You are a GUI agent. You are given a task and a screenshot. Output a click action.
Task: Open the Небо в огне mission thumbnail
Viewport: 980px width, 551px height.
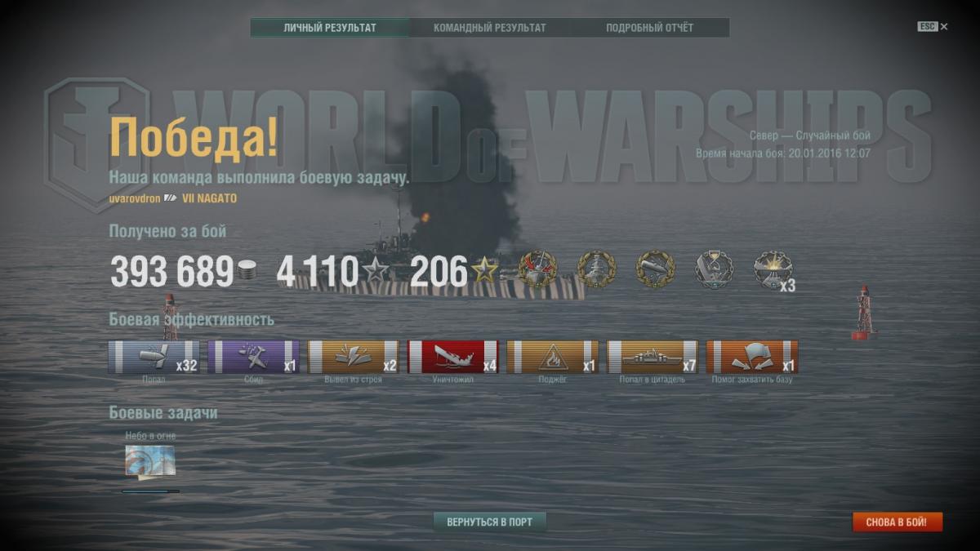point(149,461)
